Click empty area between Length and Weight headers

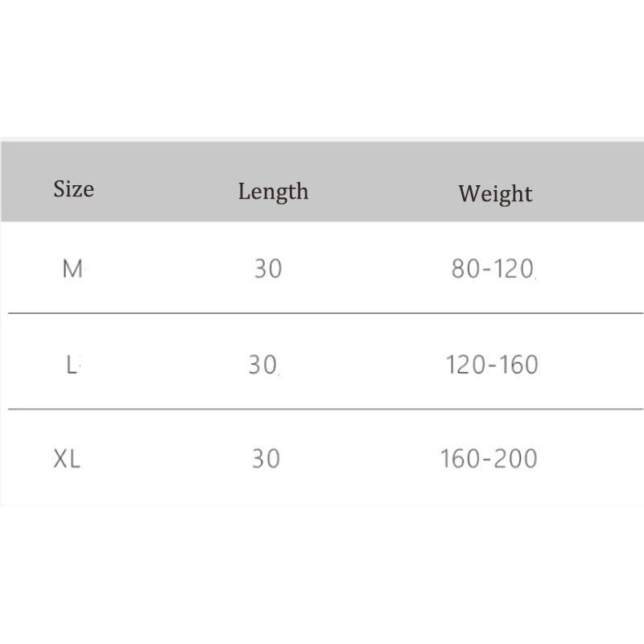384,192
